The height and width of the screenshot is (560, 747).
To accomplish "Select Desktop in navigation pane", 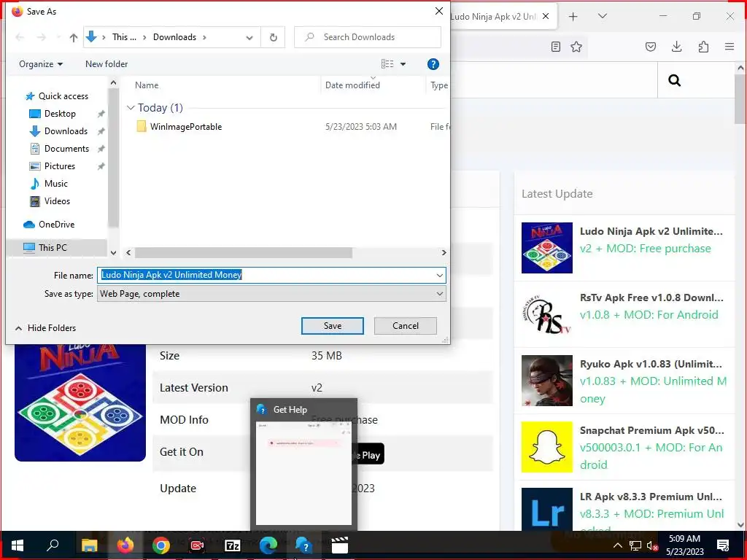I will coord(60,114).
